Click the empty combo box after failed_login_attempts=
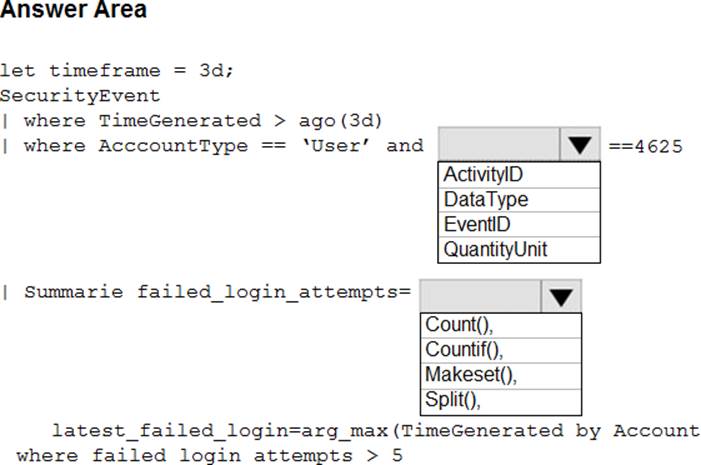This screenshot has width=701, height=465. (x=480, y=296)
